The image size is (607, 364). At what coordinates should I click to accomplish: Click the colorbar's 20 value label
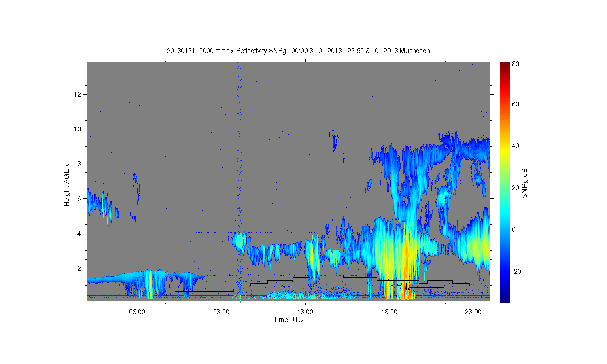click(x=516, y=188)
